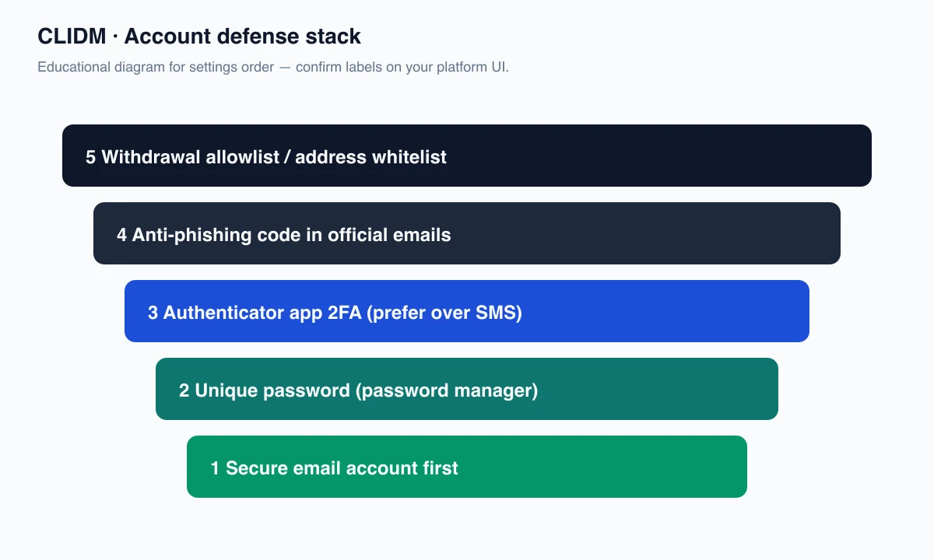Click the '5 Withdrawal allowlist / address whitelist' bar
Image resolution: width=934 pixels, height=560 pixels.
(x=467, y=156)
